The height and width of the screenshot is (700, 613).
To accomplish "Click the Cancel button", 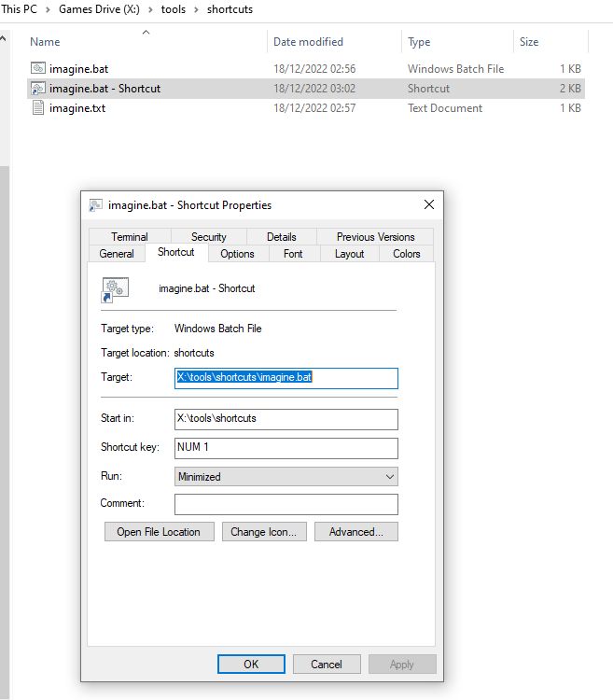I will 327,665.
